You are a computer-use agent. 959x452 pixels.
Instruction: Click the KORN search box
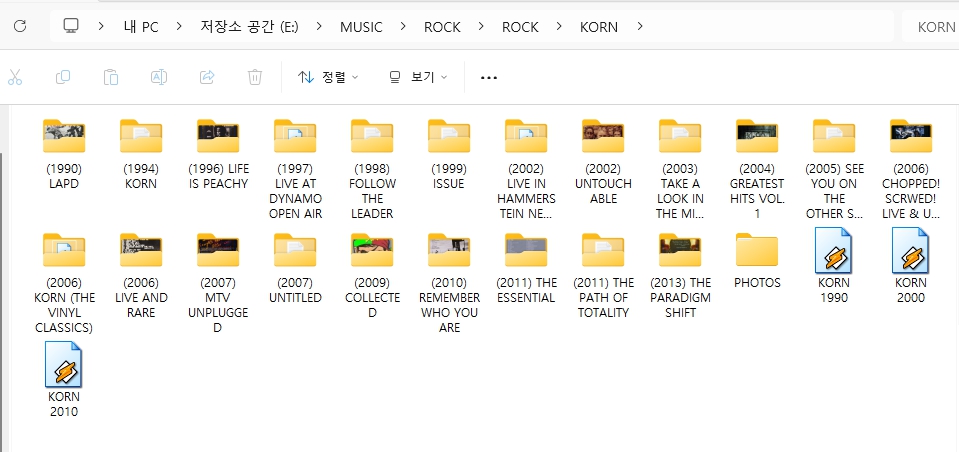pyautogui.click(x=930, y=27)
